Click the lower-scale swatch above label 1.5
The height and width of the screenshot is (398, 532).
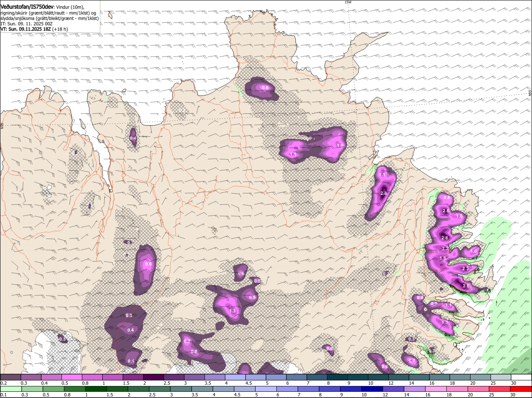coord(118,389)
